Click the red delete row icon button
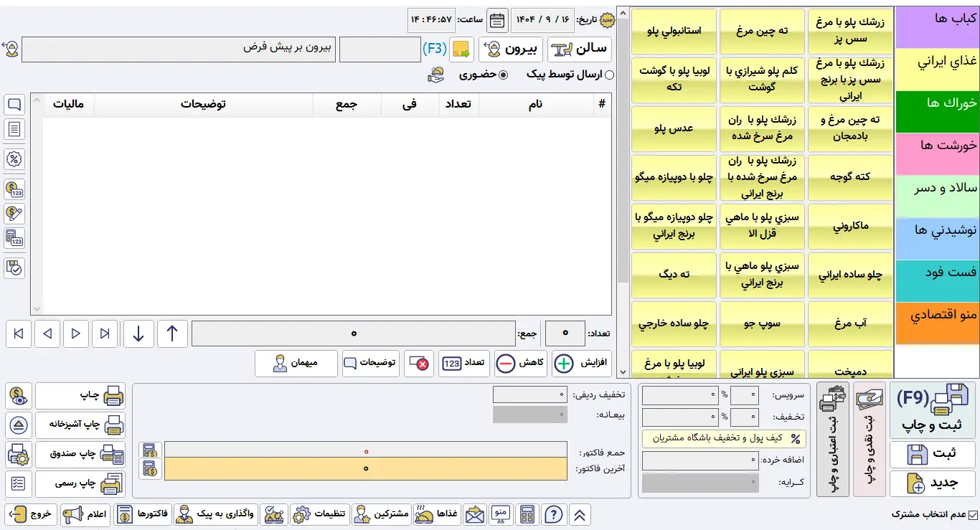The height and width of the screenshot is (530, 980). 420,364
